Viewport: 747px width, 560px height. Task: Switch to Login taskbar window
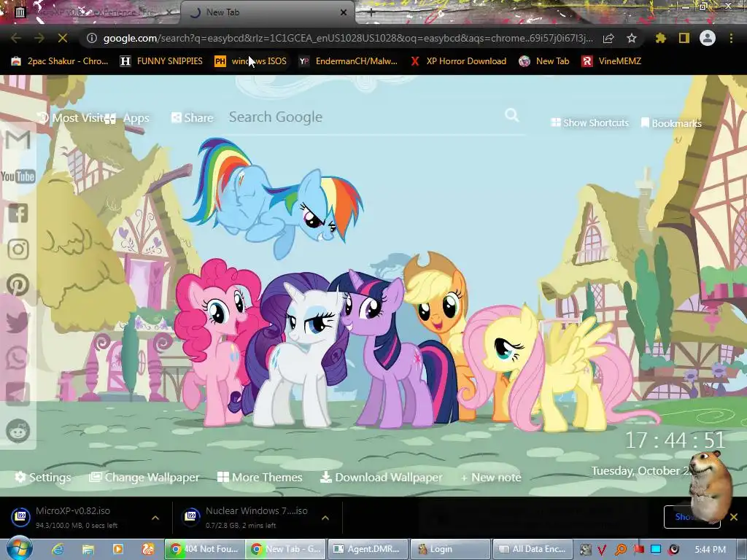click(x=450, y=549)
